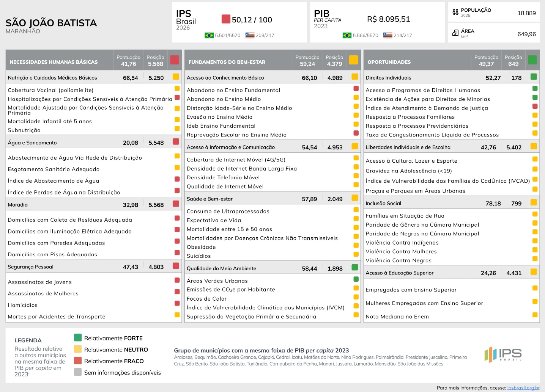Click green indicator beside Áreas Verdes Urbanas
The height and width of the screenshot is (392, 545).
pyautogui.click(x=356, y=279)
